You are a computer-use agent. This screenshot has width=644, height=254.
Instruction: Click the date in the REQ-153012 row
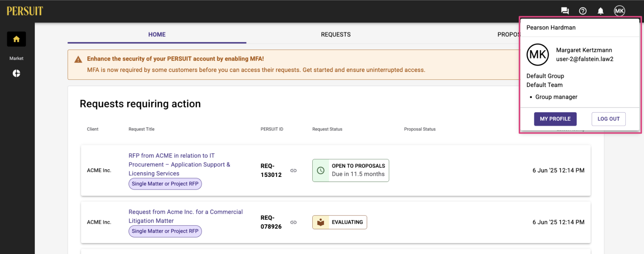click(x=558, y=170)
